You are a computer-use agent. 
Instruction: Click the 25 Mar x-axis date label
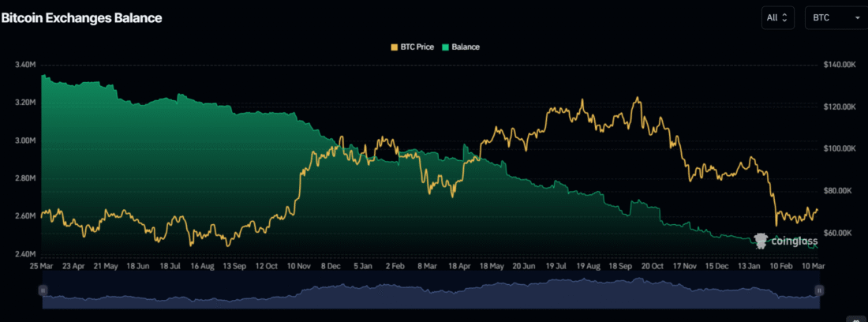[x=43, y=267]
